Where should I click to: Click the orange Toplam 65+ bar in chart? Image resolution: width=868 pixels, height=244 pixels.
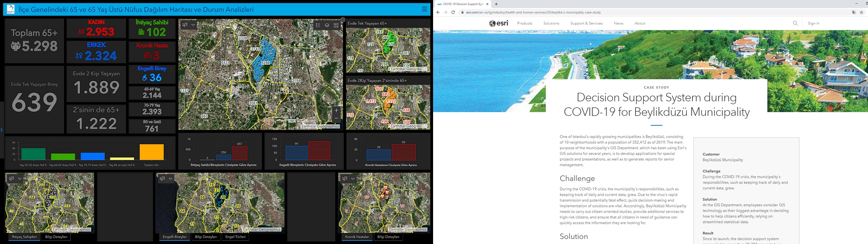(152, 152)
